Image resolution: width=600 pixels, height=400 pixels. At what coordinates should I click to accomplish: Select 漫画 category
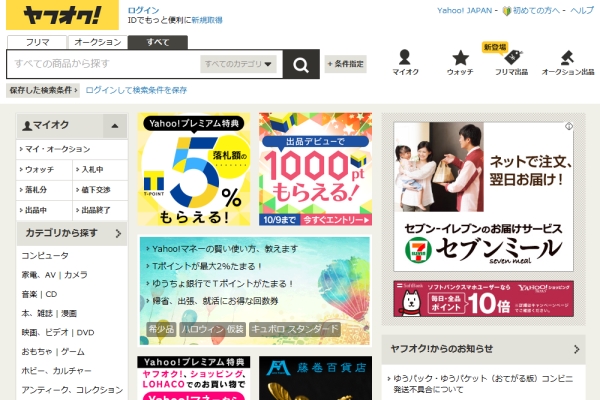69,313
